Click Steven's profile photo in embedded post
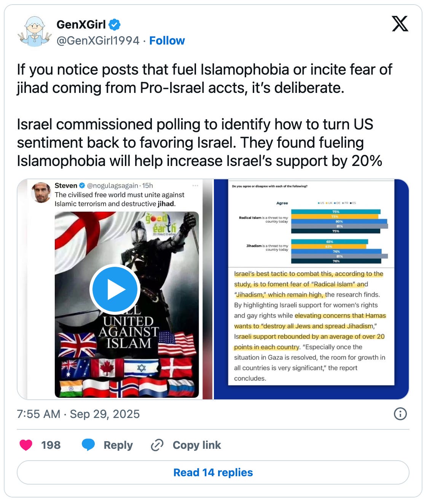This screenshot has height=504, width=424. click(x=41, y=193)
